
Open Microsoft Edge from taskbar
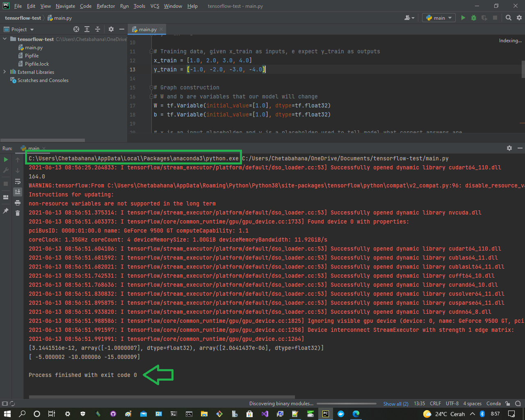(356, 414)
